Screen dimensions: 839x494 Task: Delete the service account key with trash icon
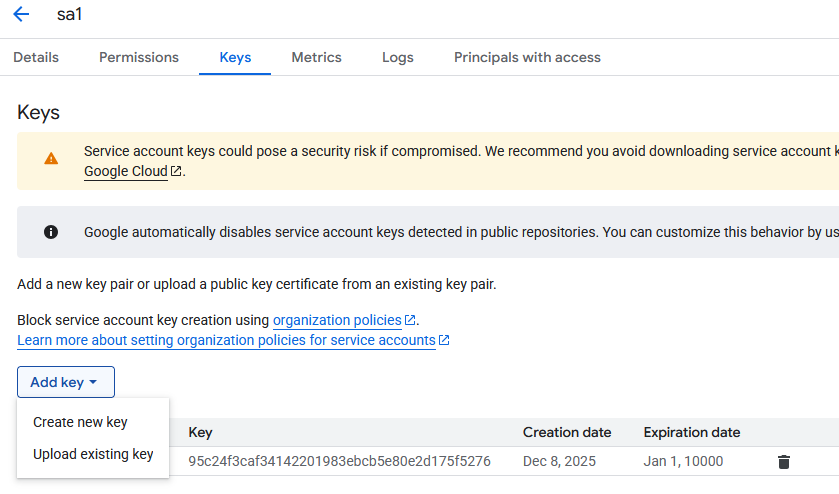pyautogui.click(x=784, y=462)
